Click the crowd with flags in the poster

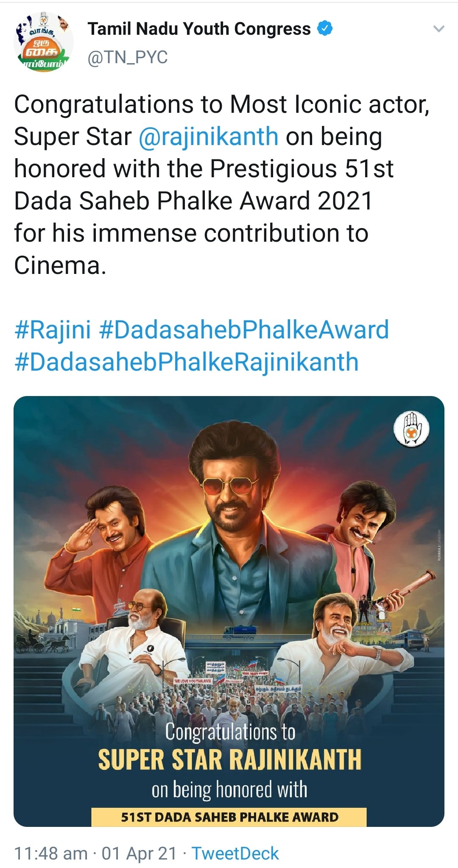229,695
